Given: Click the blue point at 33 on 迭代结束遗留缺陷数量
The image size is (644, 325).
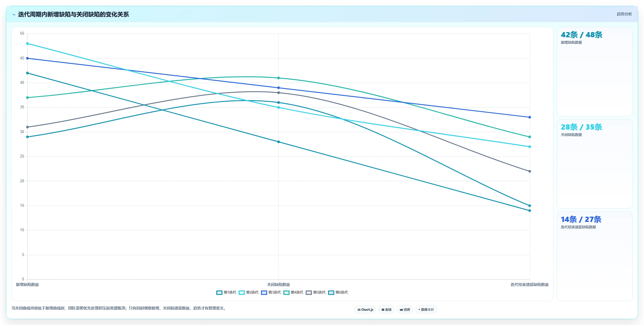Looking at the screenshot, I should (530, 117).
